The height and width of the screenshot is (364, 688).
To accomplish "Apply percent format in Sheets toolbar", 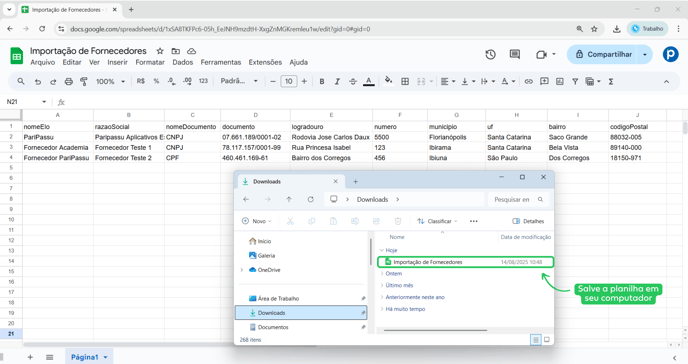I will point(156,81).
